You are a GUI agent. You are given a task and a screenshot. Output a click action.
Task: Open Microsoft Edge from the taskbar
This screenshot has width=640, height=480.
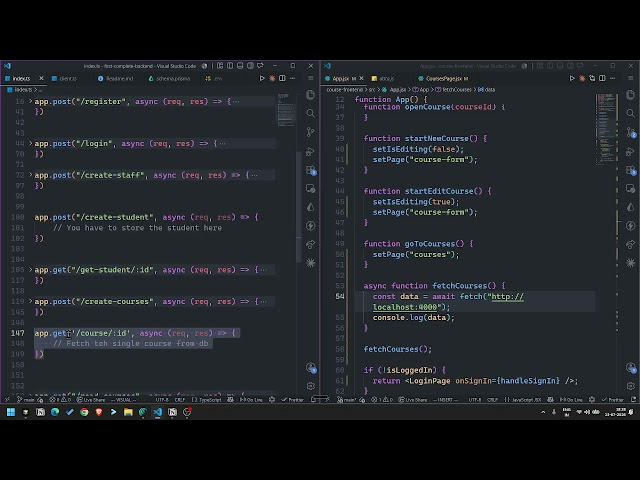coord(55,412)
